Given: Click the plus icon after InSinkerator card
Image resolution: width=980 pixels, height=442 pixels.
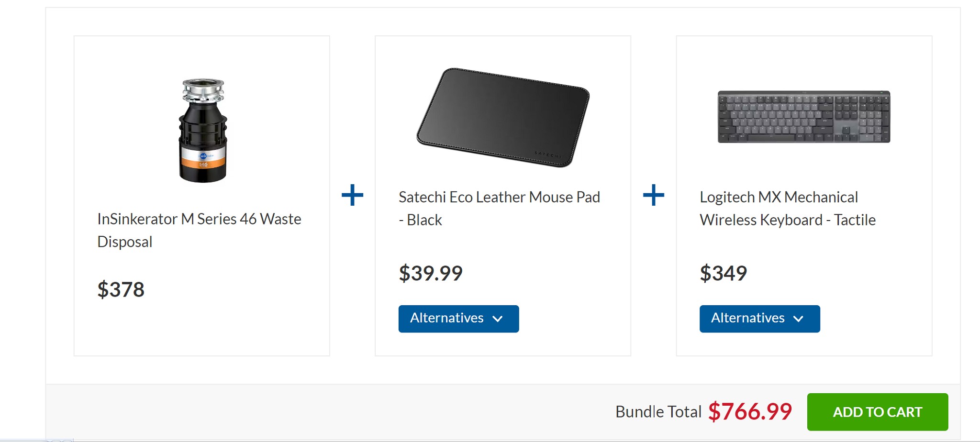Looking at the screenshot, I should pos(352,195).
